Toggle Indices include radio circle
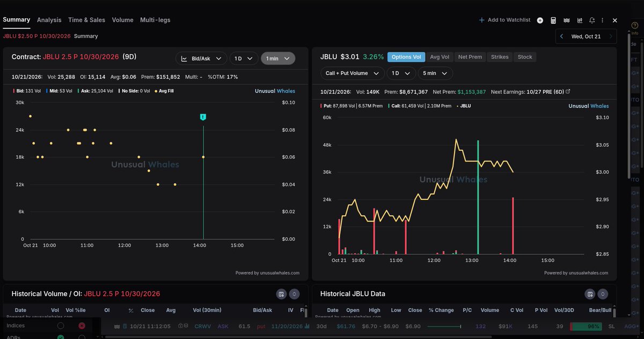The width and height of the screenshot is (644, 339). click(61, 326)
